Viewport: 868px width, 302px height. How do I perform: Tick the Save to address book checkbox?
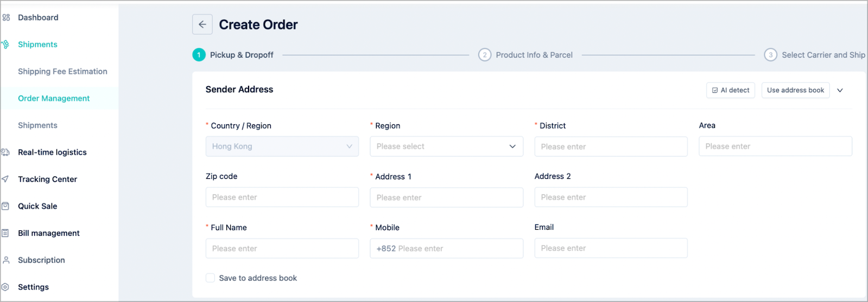click(210, 278)
